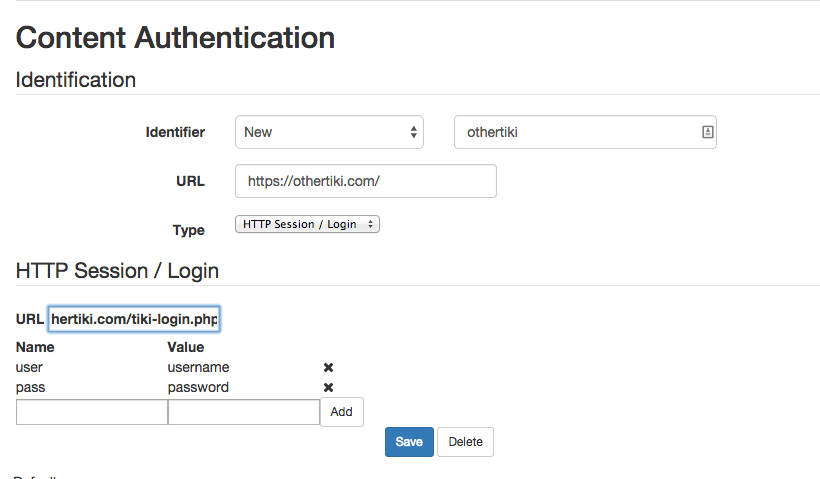Open the Identifier New dropdown
Screen dimensions: 820x479
329,132
